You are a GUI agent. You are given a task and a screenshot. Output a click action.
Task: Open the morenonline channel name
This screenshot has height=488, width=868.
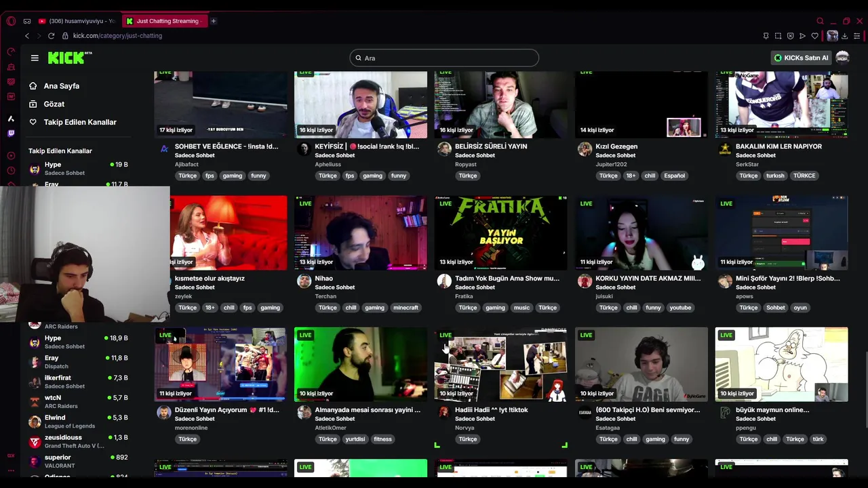coord(191,428)
